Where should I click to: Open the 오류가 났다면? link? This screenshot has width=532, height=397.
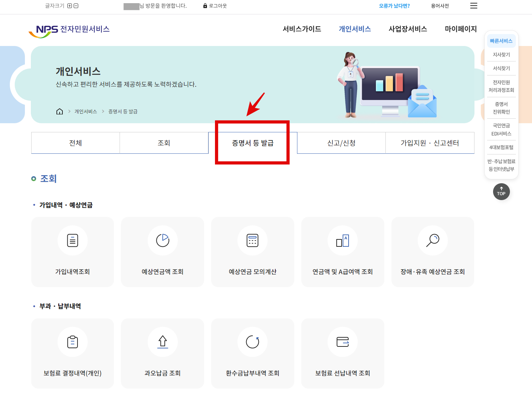coord(394,6)
